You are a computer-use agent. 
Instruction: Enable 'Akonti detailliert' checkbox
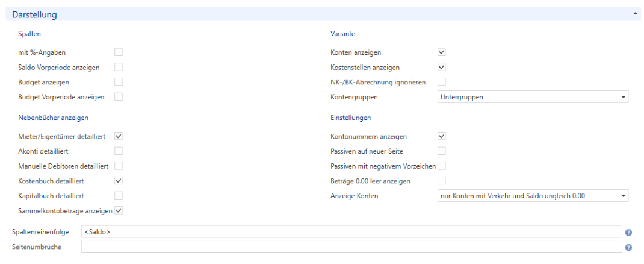[119, 151]
